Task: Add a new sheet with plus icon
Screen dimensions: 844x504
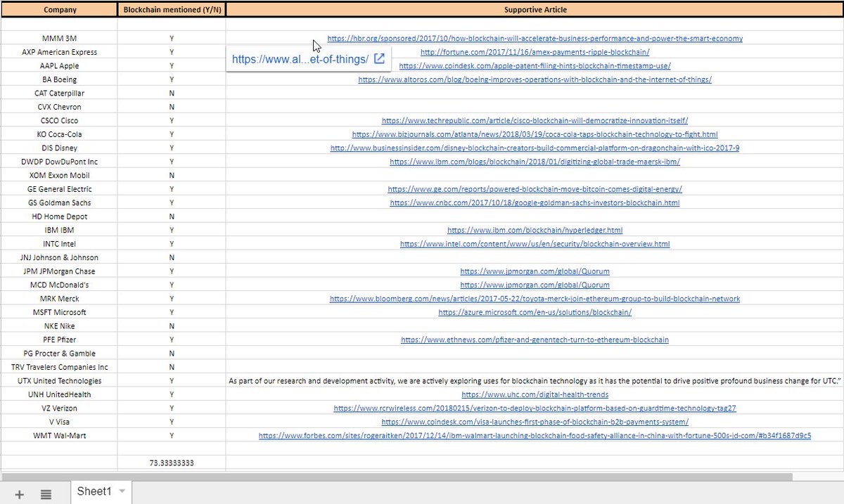Action: [20, 494]
